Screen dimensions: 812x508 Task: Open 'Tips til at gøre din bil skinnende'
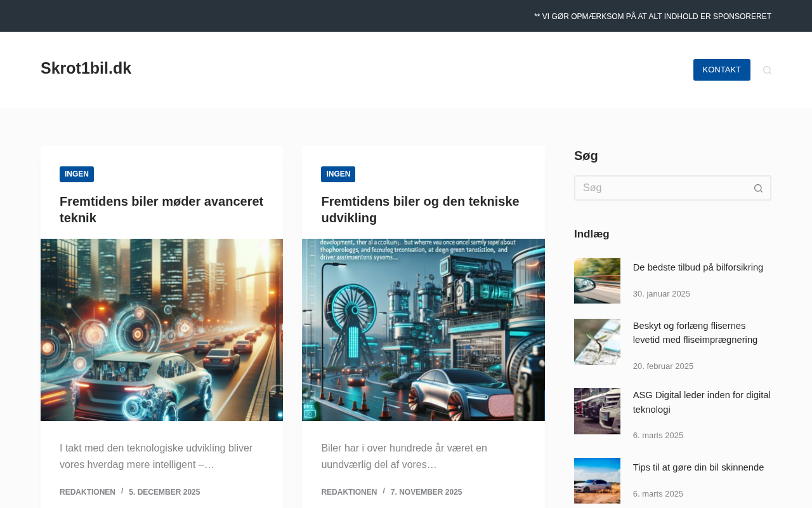[x=698, y=467]
